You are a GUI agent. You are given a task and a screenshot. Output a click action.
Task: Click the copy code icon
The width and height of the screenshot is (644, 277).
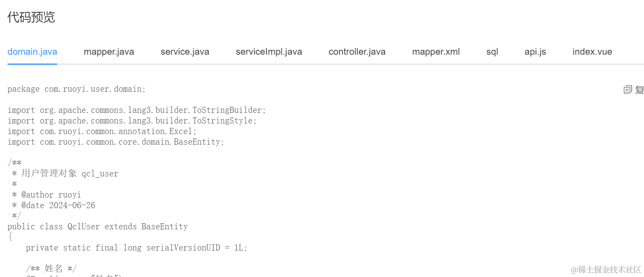pyautogui.click(x=628, y=90)
